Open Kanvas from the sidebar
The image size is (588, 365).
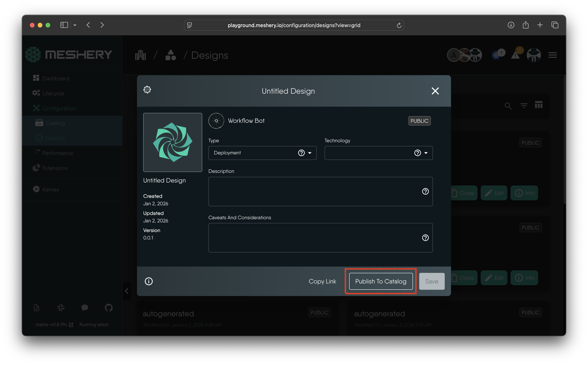click(50, 190)
